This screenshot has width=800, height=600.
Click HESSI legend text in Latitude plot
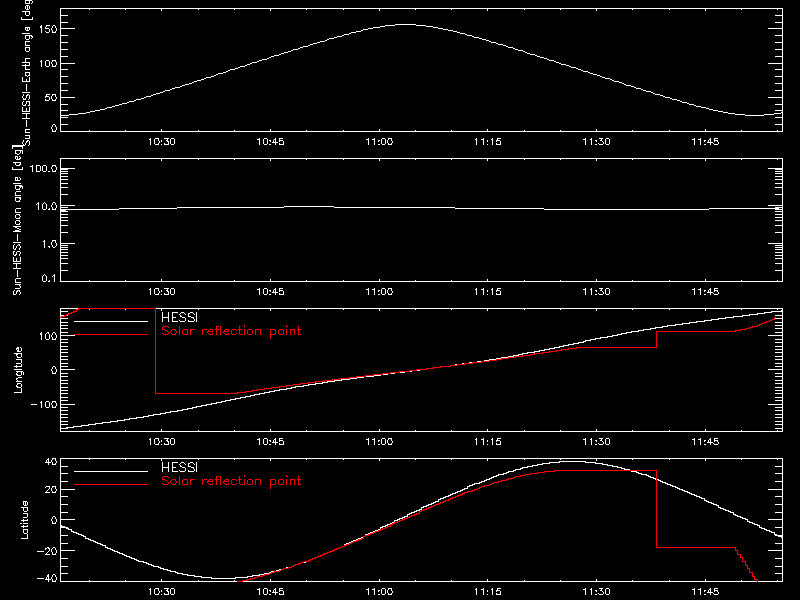[179, 467]
